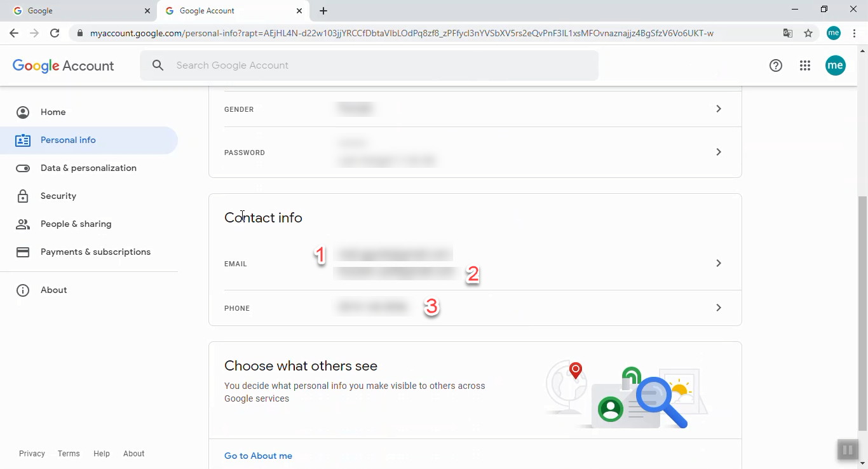Select the translate page icon in address bar
The height and width of the screenshot is (469, 868).
(x=788, y=33)
